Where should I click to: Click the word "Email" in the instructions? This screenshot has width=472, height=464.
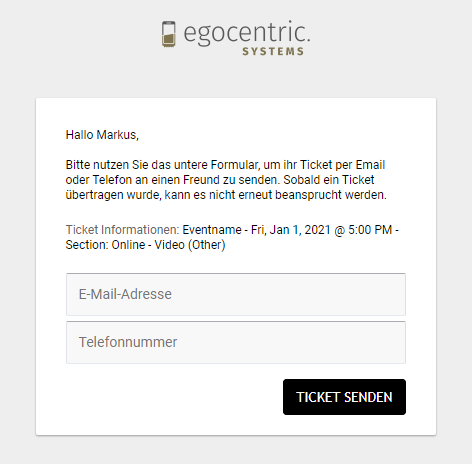370,165
